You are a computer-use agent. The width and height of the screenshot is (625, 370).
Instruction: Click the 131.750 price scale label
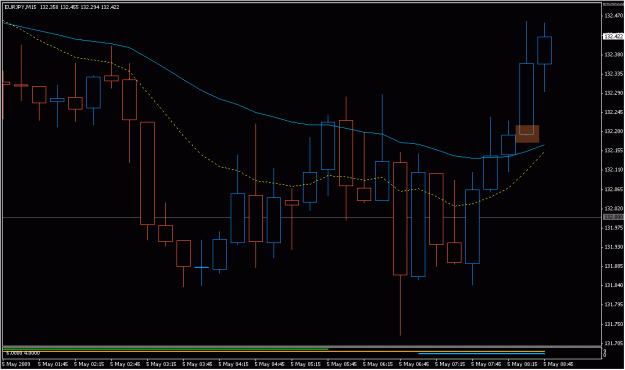point(614,324)
